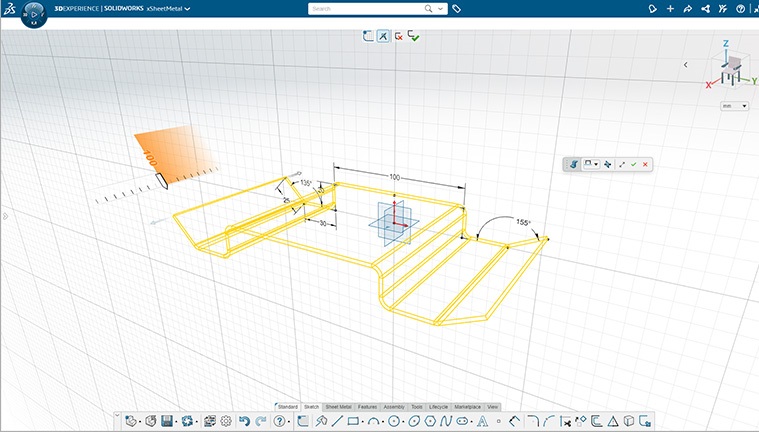Image resolution: width=759 pixels, height=432 pixels.
Task: Expand the xSheetMetal app name dropdown
Action: pyautogui.click(x=187, y=8)
